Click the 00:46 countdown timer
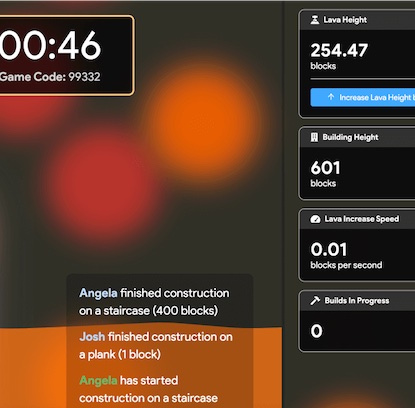This screenshot has width=415, height=408. (50, 46)
